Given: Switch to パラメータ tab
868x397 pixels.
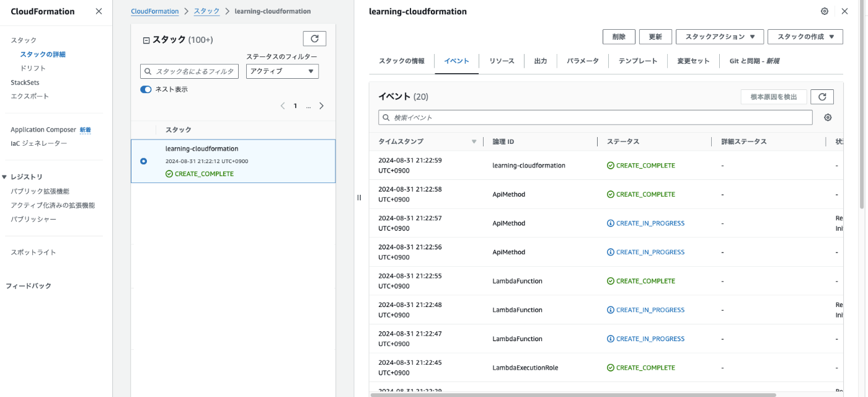Looking at the screenshot, I should coord(583,61).
